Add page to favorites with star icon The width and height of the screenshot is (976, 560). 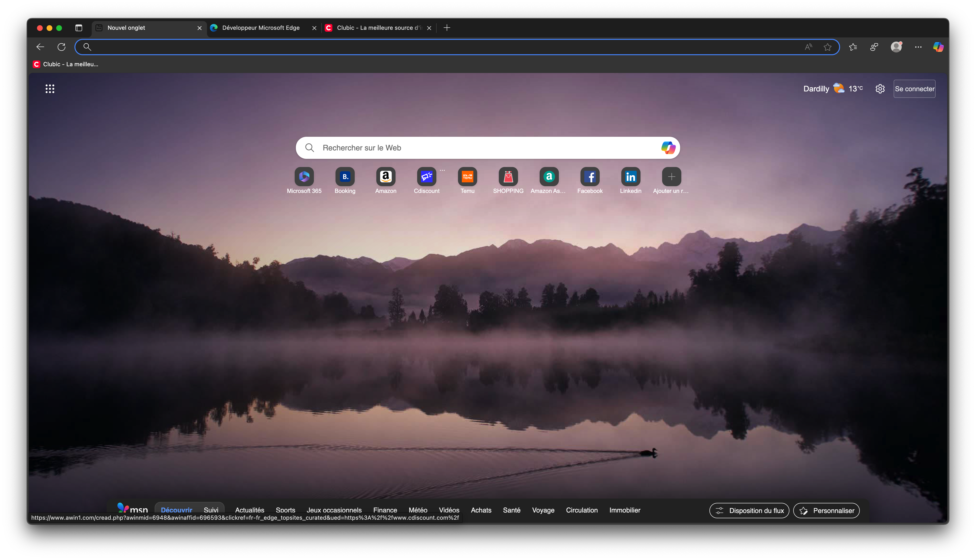[827, 47]
